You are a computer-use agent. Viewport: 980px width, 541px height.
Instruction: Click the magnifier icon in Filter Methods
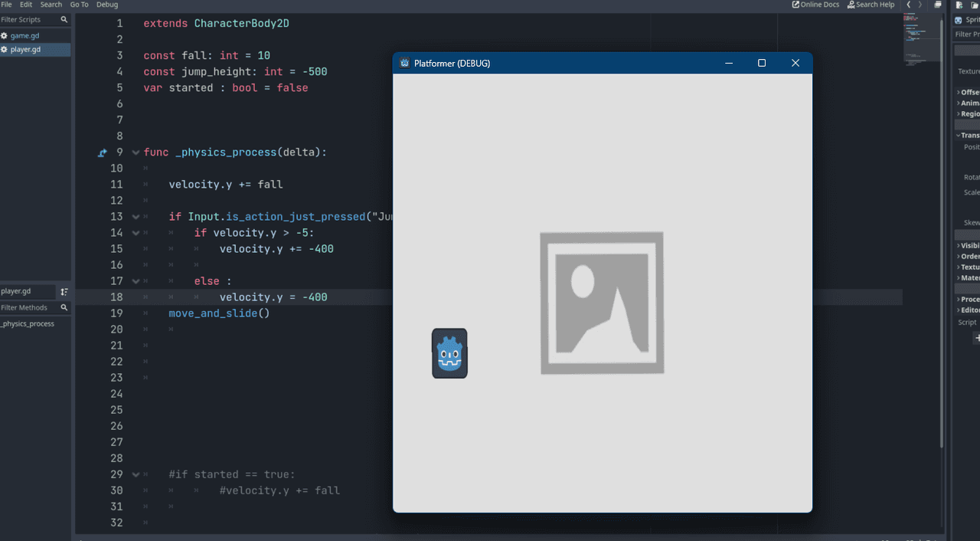click(x=64, y=308)
